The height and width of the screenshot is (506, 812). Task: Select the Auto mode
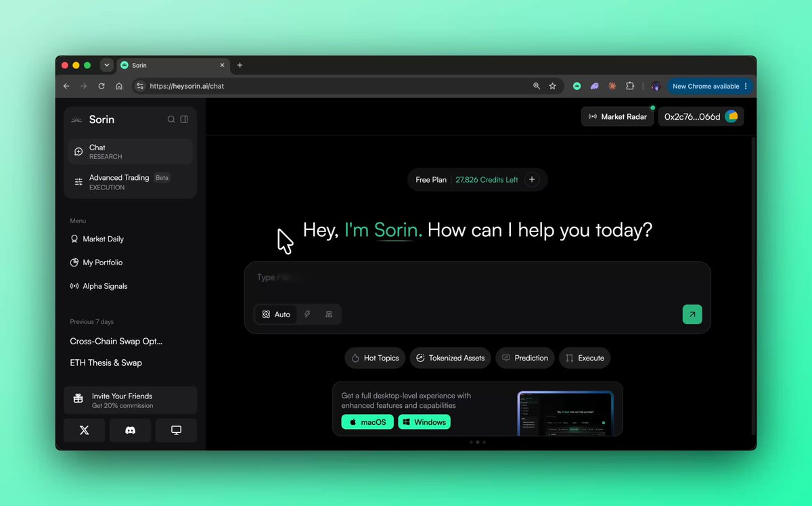(276, 315)
